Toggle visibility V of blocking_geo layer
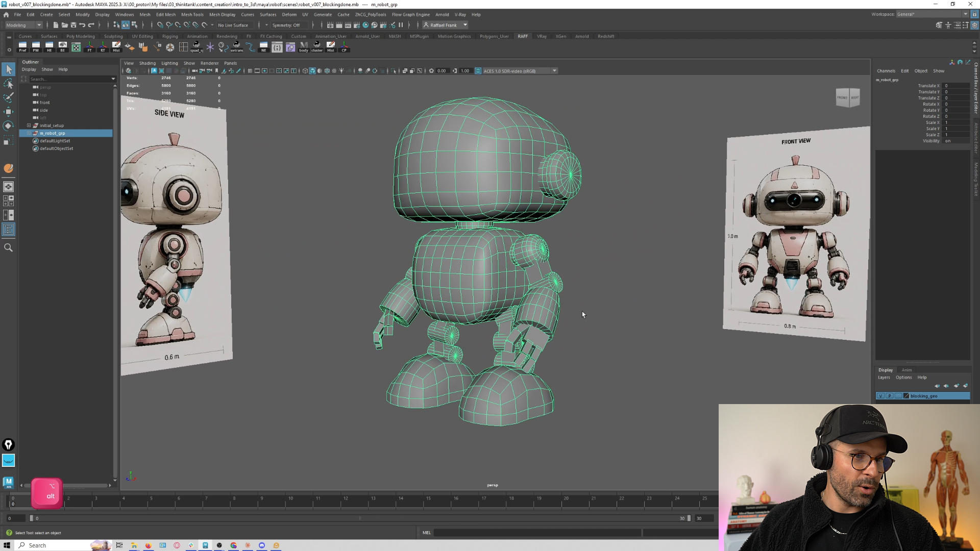 coord(880,396)
